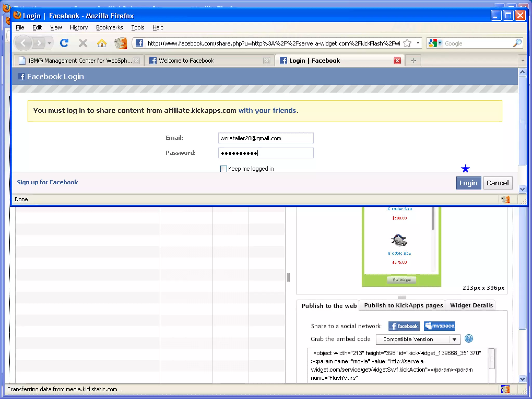The width and height of the screenshot is (532, 399).
Task: Click the Email input field
Action: (x=265, y=138)
